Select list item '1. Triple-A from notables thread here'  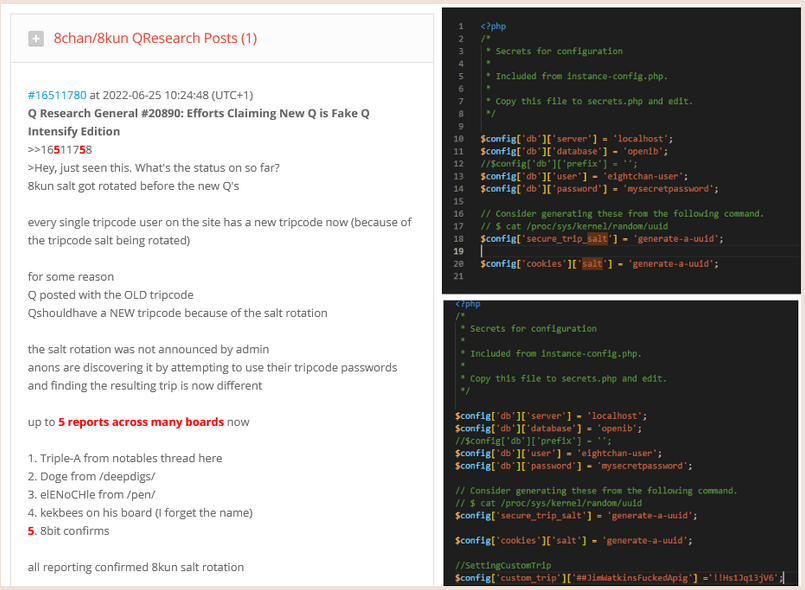125,458
